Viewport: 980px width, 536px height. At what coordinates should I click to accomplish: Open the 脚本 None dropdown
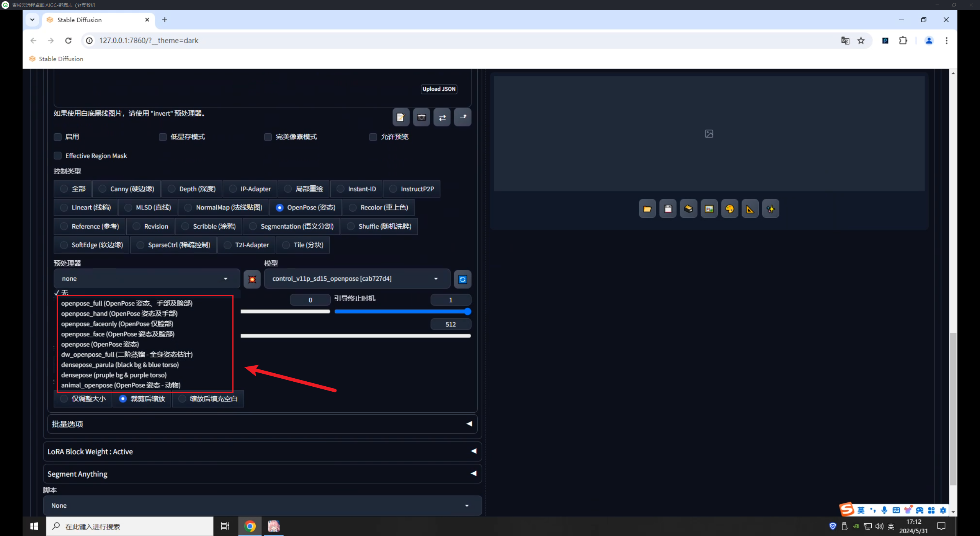262,505
